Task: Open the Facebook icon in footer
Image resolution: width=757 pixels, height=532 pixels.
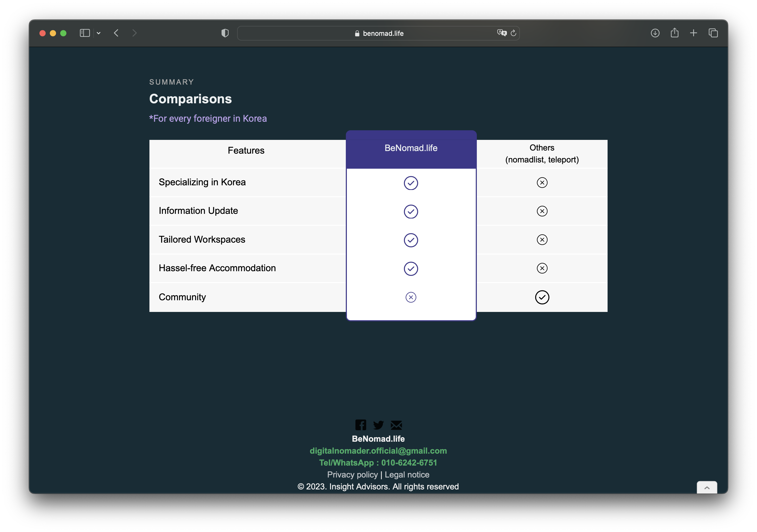Action: pos(360,425)
